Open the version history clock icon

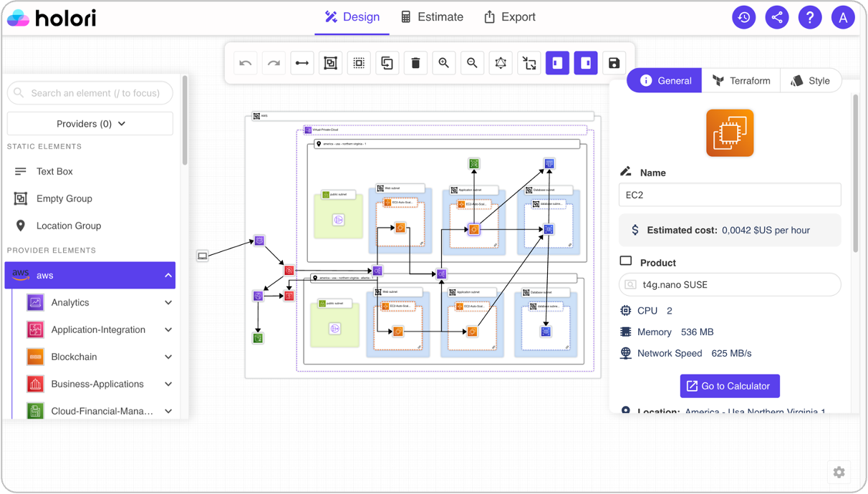(743, 17)
